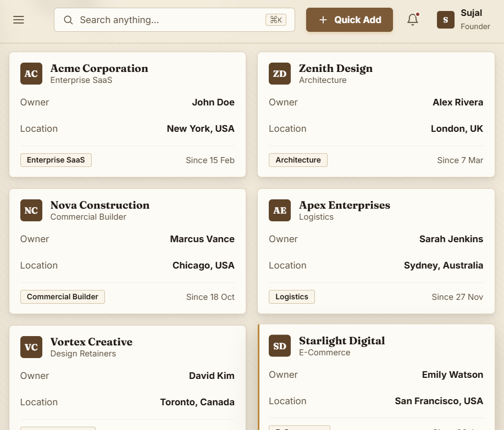The width and height of the screenshot is (504, 430).
Task: Click the Quick Add button
Action: tap(350, 20)
